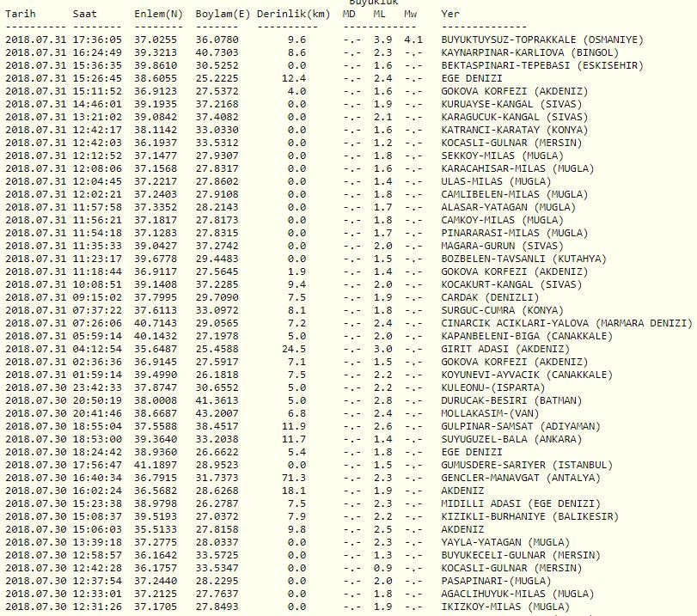Click the 17:36:05 time value

97,40
